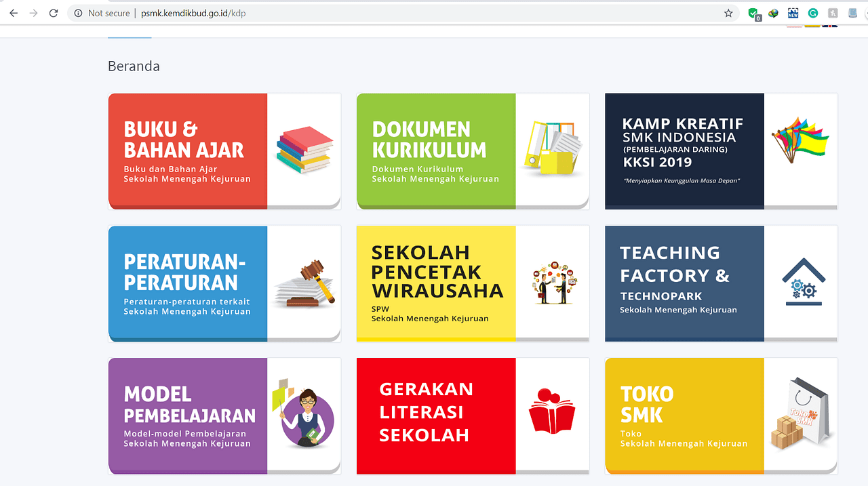This screenshot has height=486, width=868.
Task: Open Buku & Bahan Ajar section
Action: click(x=224, y=150)
